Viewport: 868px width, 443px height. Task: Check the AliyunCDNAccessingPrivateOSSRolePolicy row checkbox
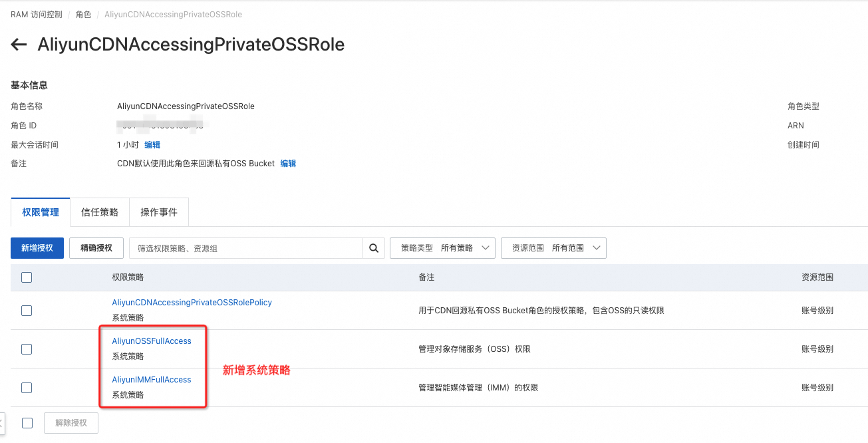point(27,310)
